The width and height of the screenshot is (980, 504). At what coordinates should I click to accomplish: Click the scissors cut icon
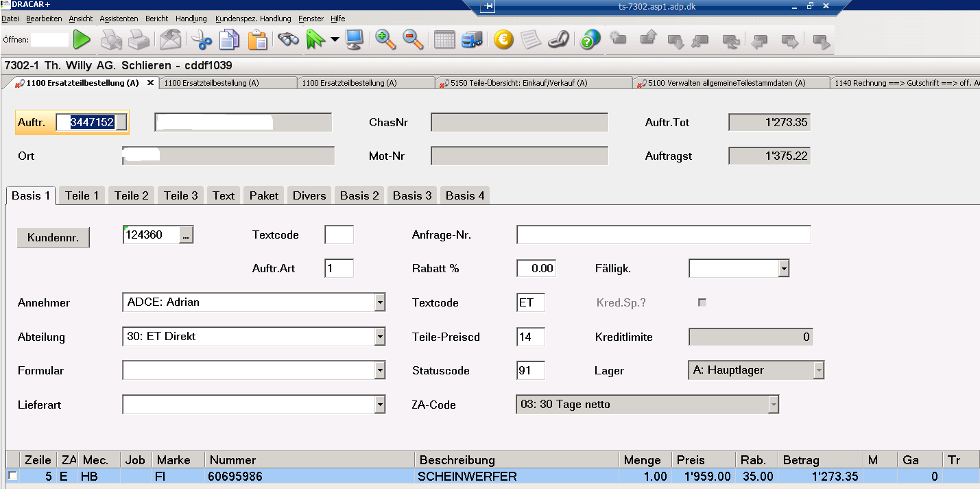[202, 40]
